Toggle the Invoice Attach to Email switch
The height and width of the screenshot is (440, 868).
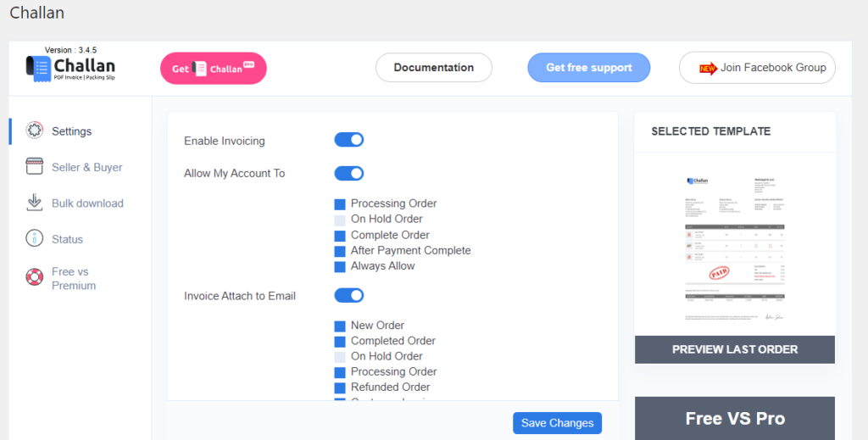348,295
